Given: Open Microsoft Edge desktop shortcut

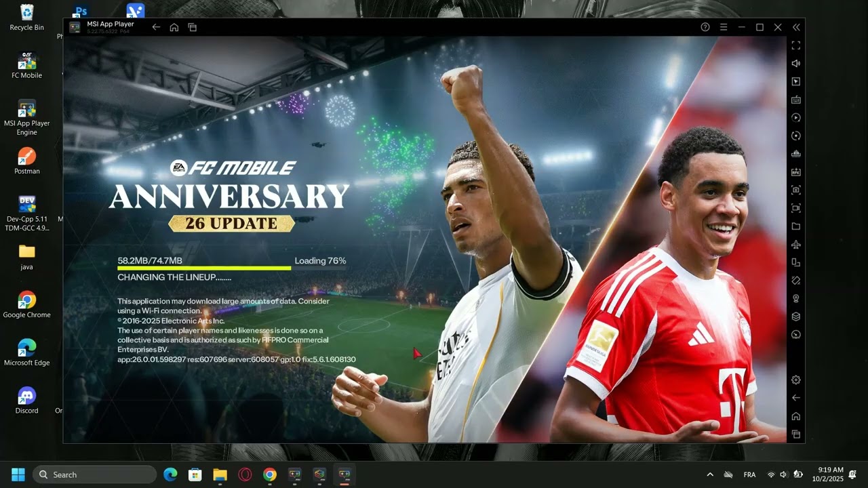Looking at the screenshot, I should point(27,352).
